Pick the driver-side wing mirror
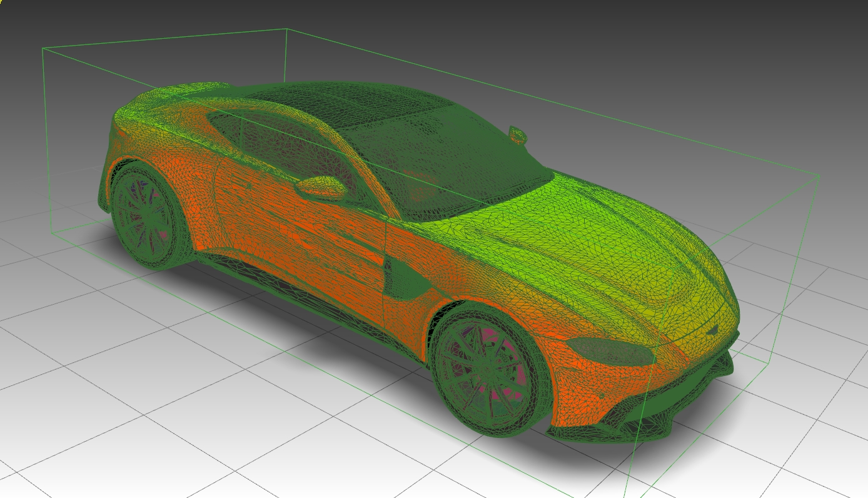 (321, 187)
